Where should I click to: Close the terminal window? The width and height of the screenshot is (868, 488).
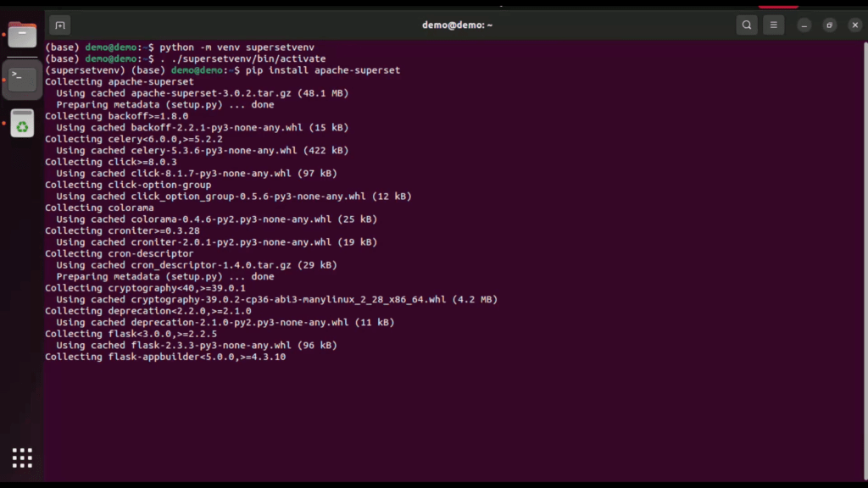coord(854,25)
